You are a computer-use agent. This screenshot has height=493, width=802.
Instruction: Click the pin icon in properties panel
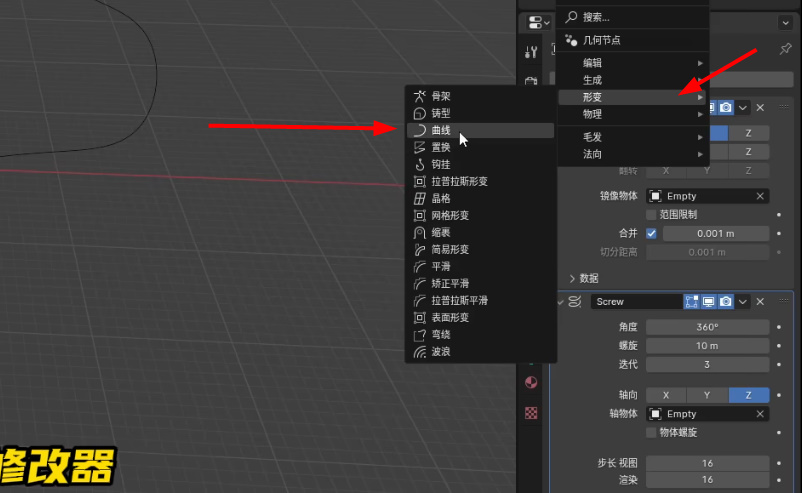(x=785, y=50)
